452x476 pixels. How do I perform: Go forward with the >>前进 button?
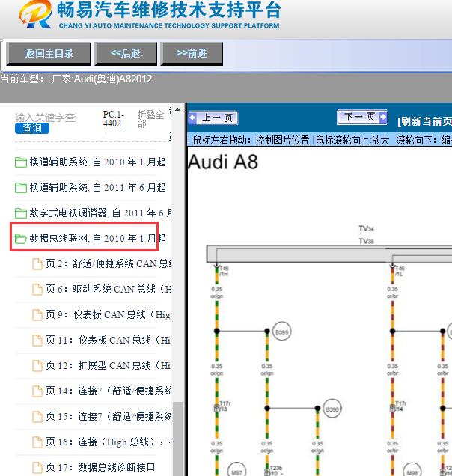[x=192, y=54]
